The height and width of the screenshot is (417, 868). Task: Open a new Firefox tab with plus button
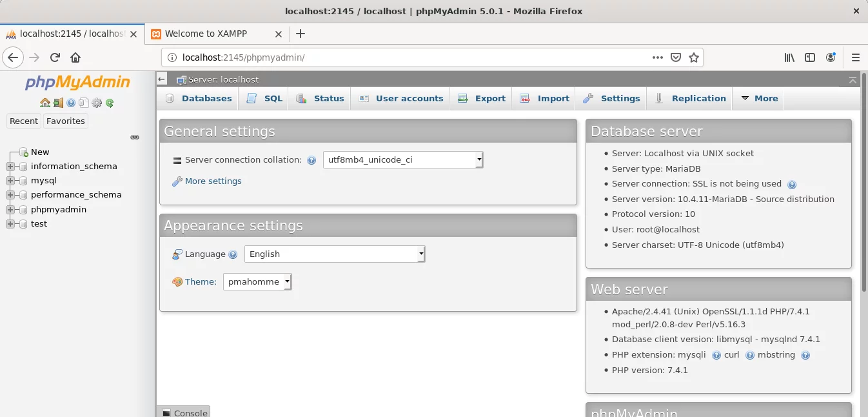tap(300, 34)
